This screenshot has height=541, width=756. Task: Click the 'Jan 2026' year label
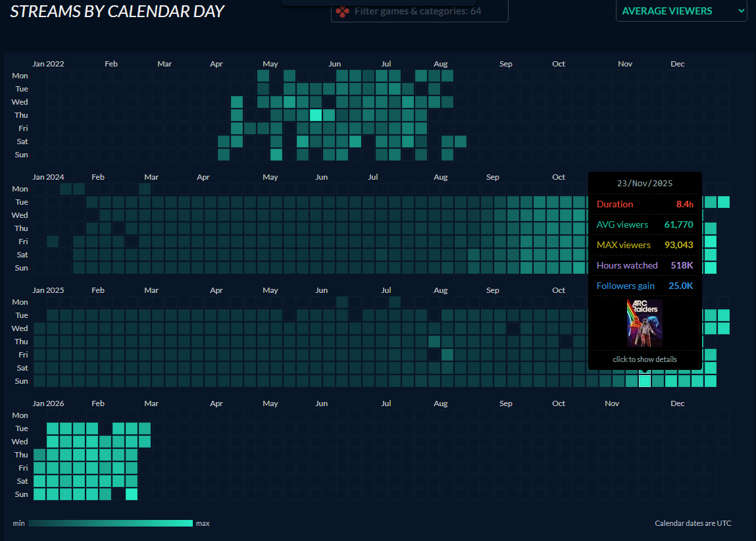coord(48,403)
